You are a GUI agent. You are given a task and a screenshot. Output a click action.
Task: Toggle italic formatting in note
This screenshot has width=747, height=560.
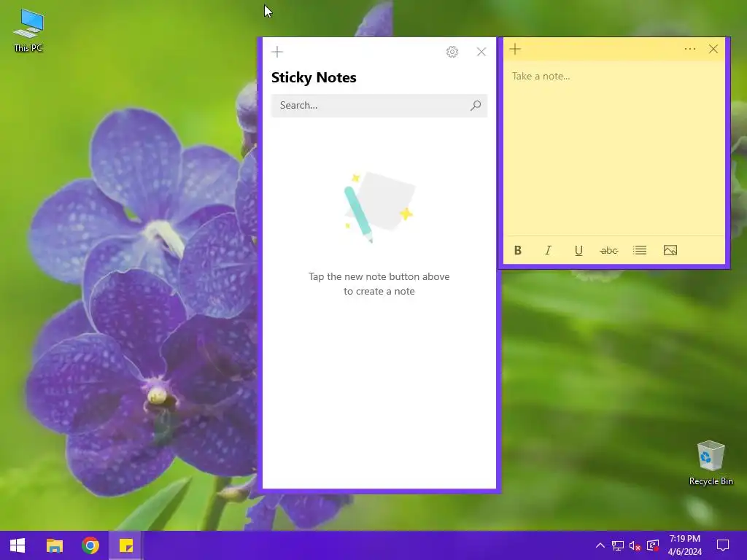(x=549, y=251)
